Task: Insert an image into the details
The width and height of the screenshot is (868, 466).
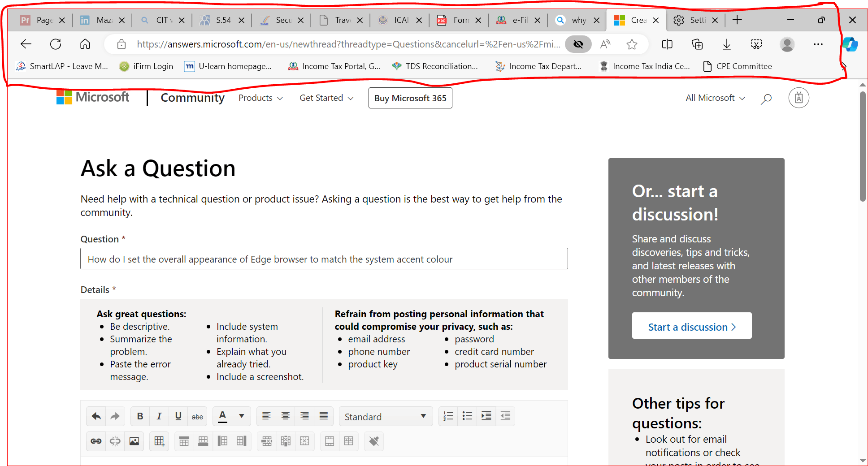Action: [134, 441]
